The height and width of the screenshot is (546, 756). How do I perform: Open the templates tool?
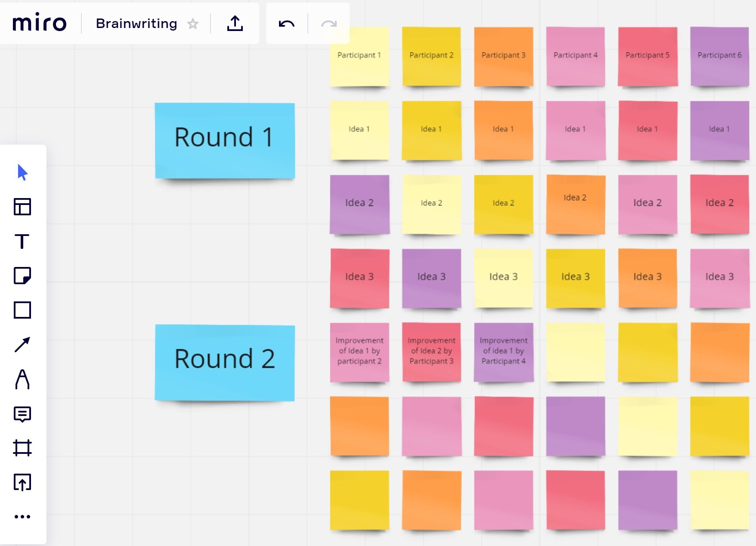tap(22, 207)
